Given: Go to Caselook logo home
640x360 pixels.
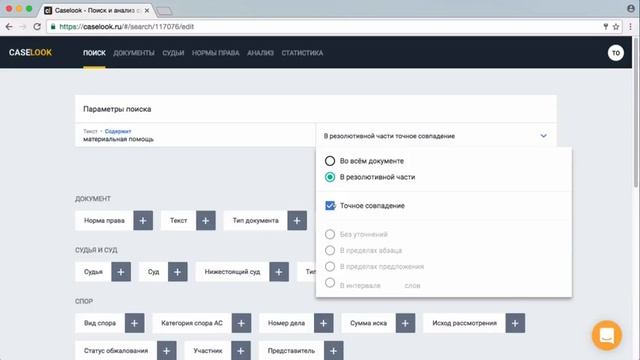Looking at the screenshot, I should [x=30, y=53].
